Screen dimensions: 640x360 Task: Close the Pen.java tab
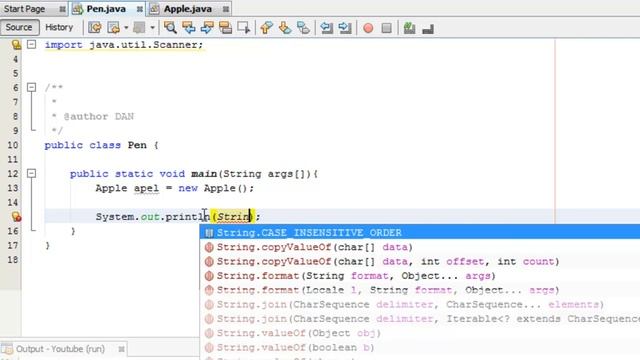[x=140, y=9]
